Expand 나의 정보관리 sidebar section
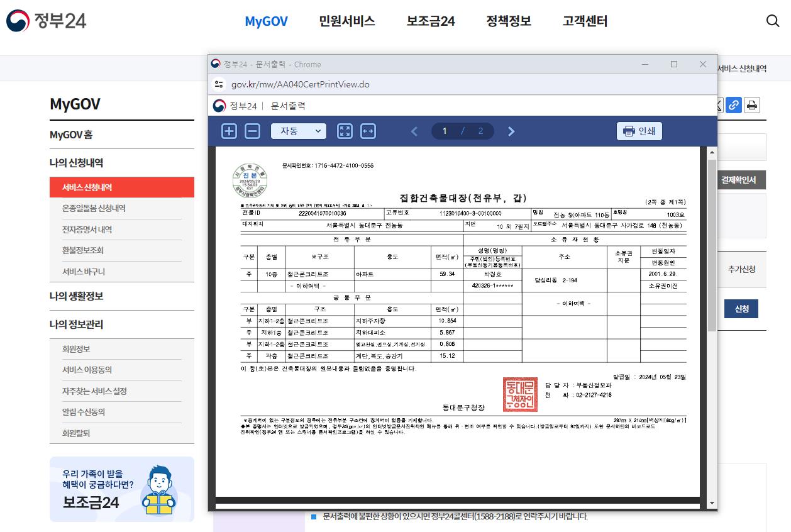Viewport: 791px width, 532px height. click(76, 324)
